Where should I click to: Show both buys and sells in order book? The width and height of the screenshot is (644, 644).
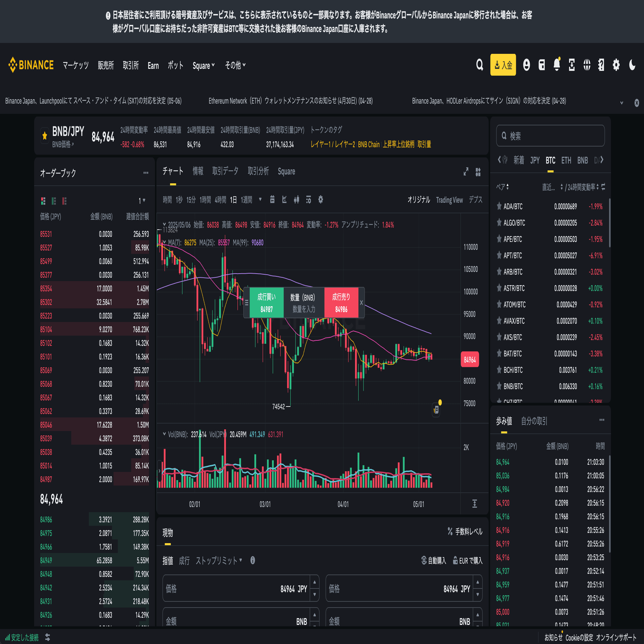pos(43,201)
